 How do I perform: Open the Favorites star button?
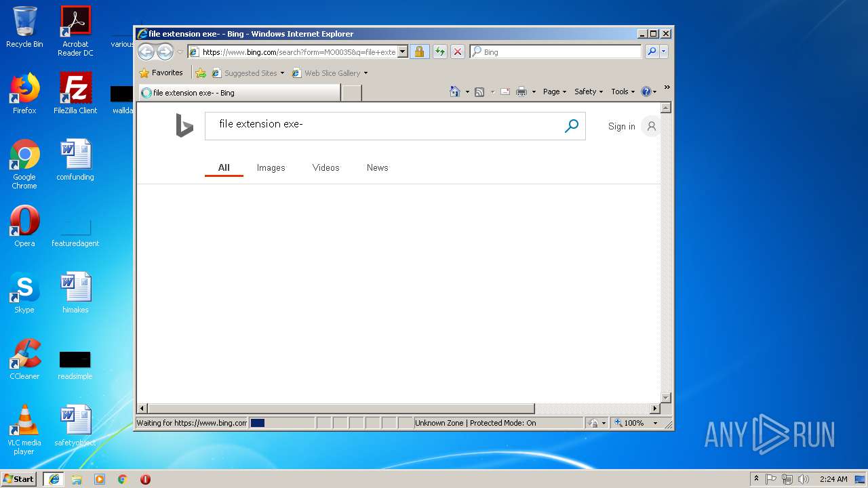click(161, 73)
